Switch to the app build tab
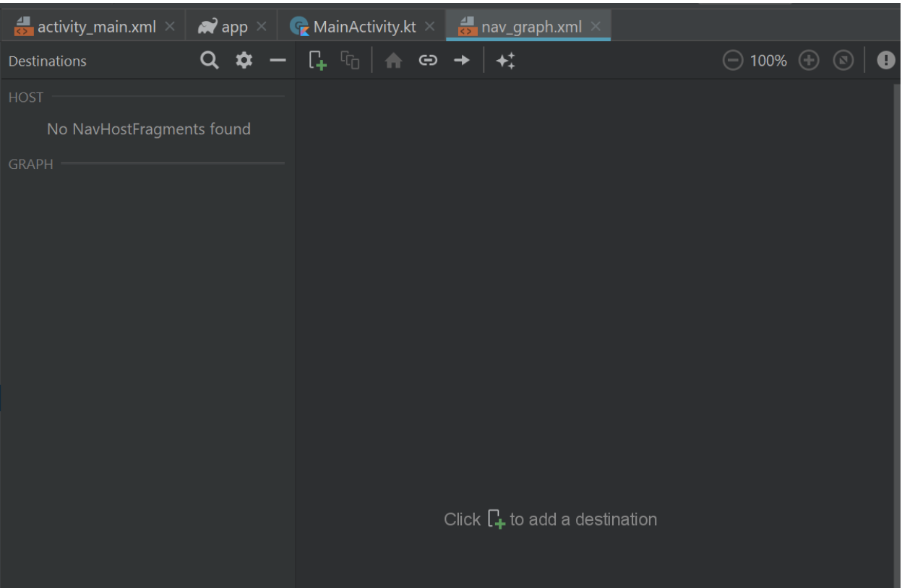The width and height of the screenshot is (902, 588). tap(231, 25)
